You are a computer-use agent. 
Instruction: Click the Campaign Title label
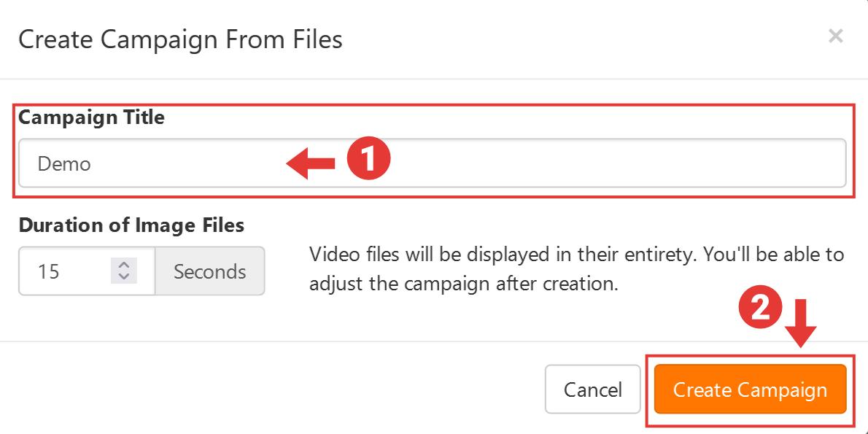pos(92,117)
